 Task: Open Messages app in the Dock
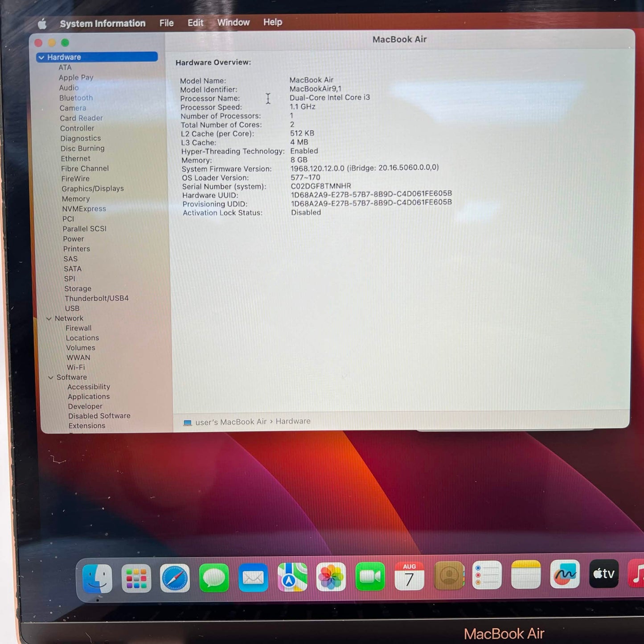(214, 578)
